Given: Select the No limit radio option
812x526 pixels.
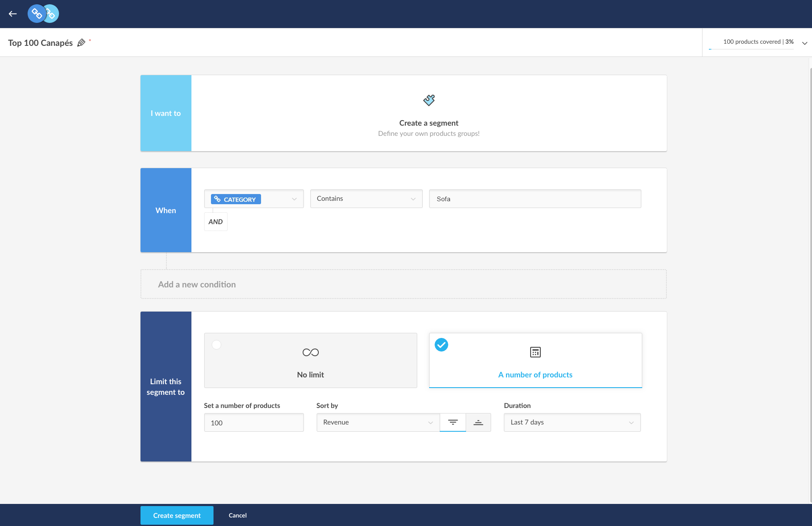Looking at the screenshot, I should 216,345.
